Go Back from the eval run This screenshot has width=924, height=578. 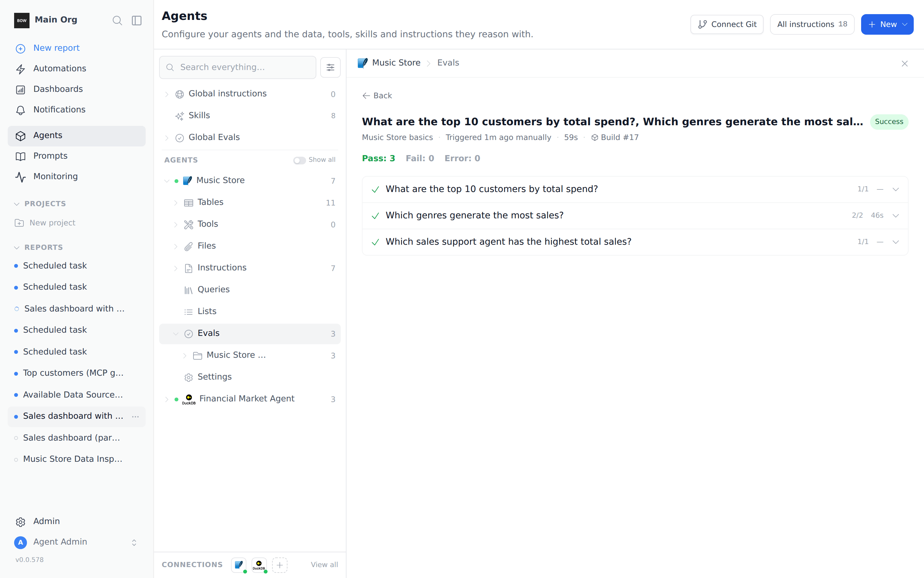[377, 96]
